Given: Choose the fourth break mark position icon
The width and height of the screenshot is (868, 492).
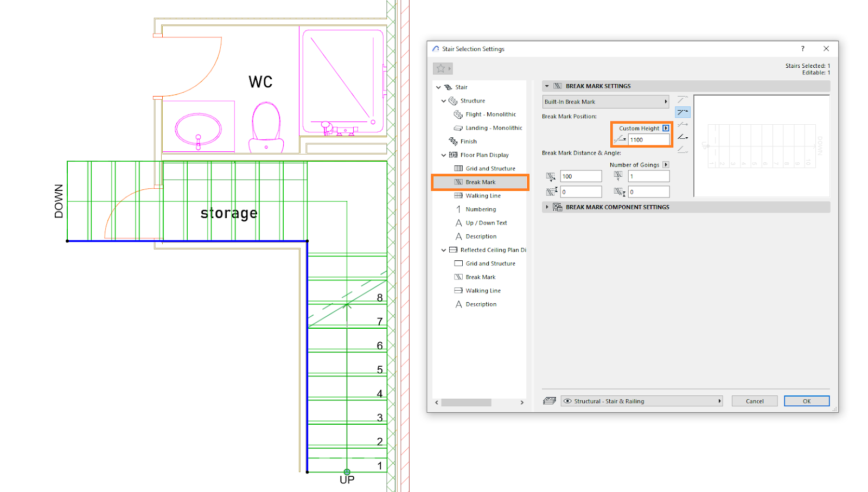Looking at the screenshot, I should [682, 137].
